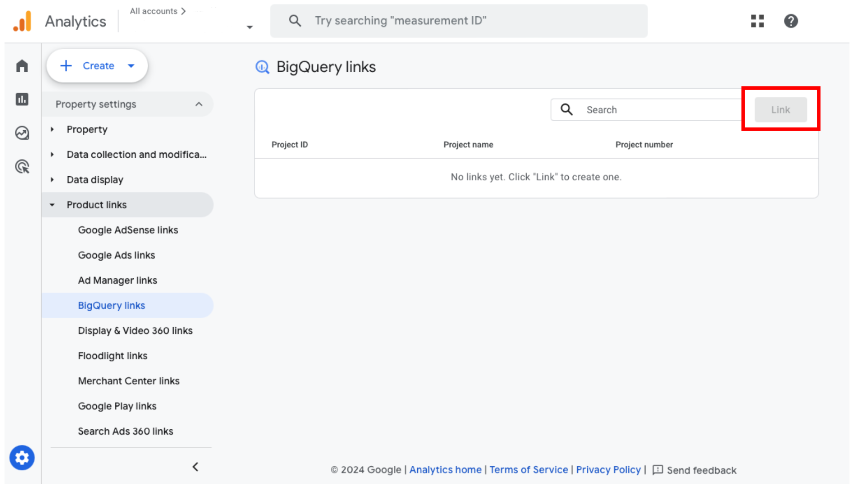Click the plus icon on Create
Viewport: 868px width, 488px height.
click(x=66, y=66)
